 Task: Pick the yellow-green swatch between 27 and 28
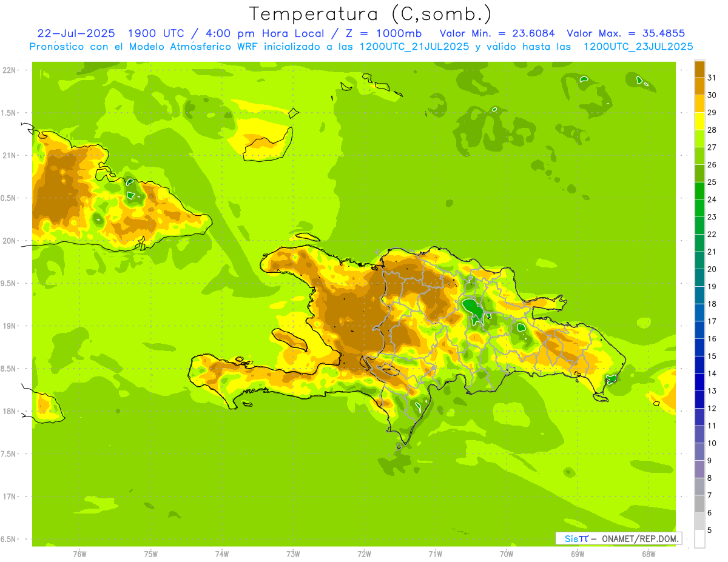click(x=699, y=139)
